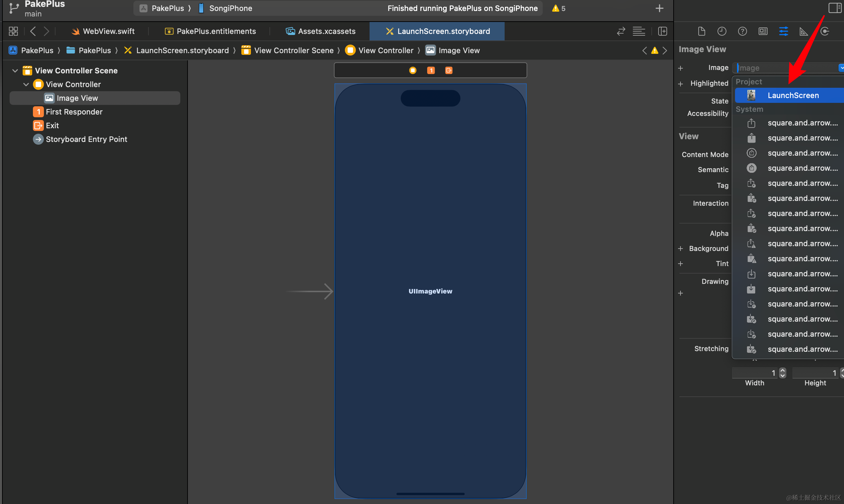Select Storyboard Entry Point in outline
The height and width of the screenshot is (504, 844).
pos(86,139)
